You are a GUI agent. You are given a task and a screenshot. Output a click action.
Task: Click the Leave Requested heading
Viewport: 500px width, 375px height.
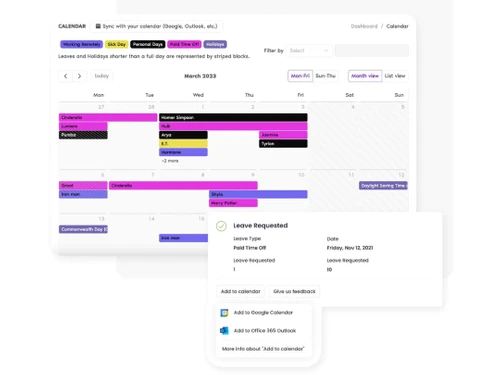[260, 226]
